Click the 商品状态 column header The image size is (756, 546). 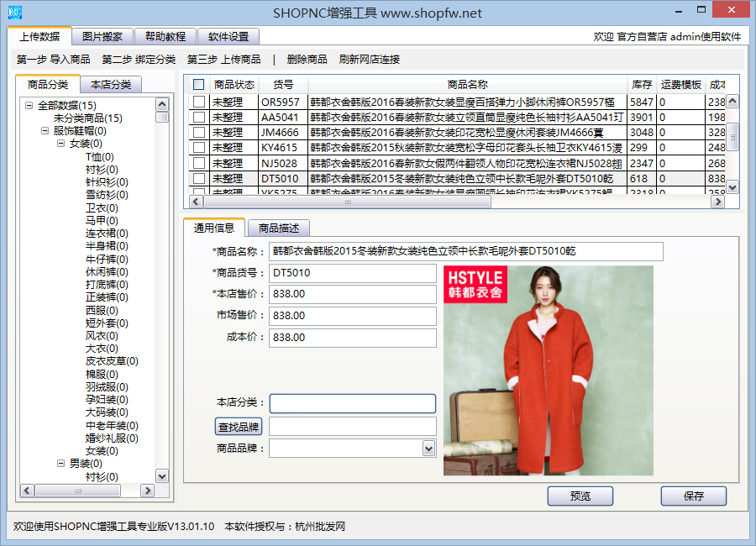point(234,85)
